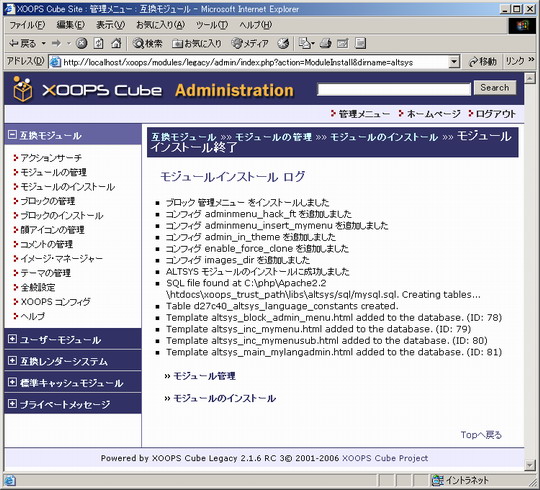Open the Media (メディア) toolbar button
Image resolution: width=540 pixels, height=490 pixels.
250,43
